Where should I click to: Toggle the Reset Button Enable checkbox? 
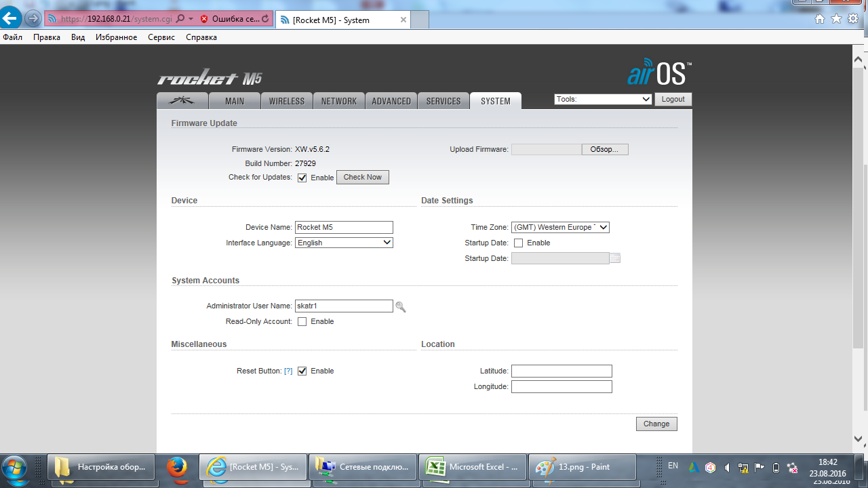click(x=302, y=371)
